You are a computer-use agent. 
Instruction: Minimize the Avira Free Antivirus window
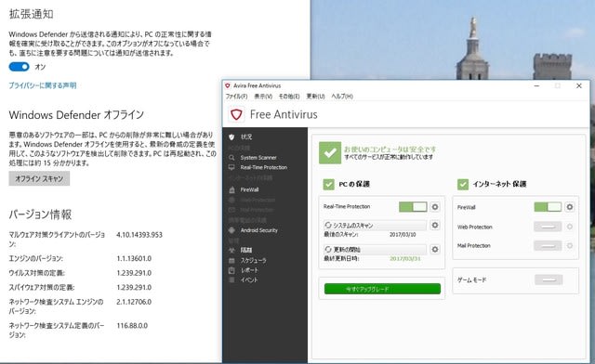tap(536, 86)
